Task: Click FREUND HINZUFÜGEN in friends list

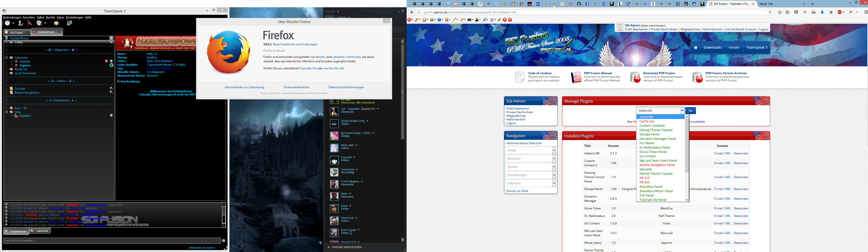Action: (x=345, y=247)
